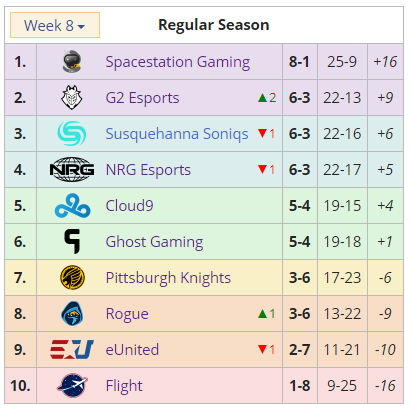Image resolution: width=411 pixels, height=409 pixels.
Task: Click the green up arrow beside G2 Esports
Action: pyautogui.click(x=262, y=98)
